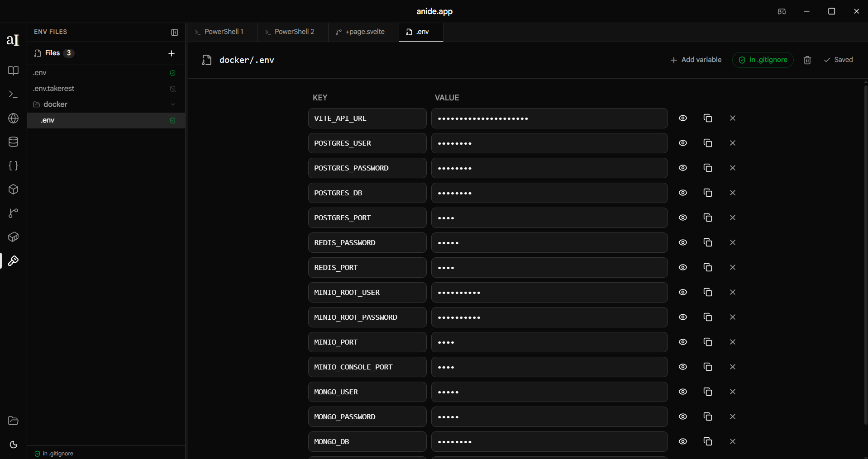Remove the REDIS_PORT variable
This screenshot has width=868, height=459.
tap(733, 268)
